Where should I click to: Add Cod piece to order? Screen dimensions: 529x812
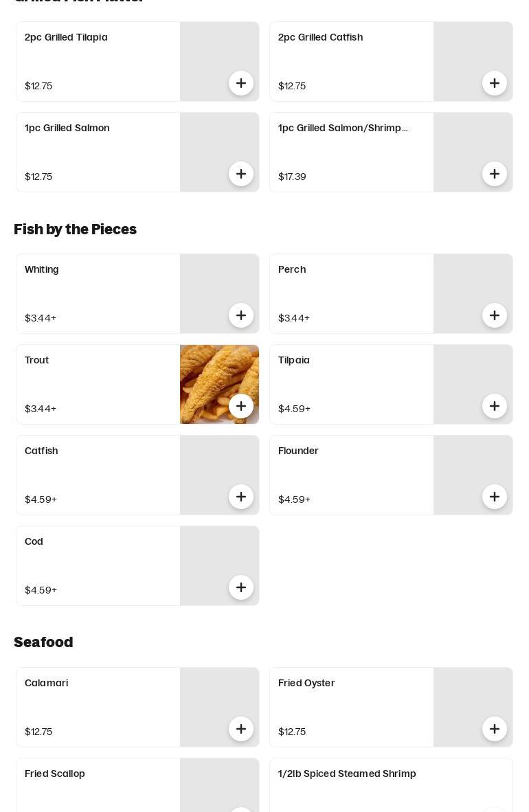[241, 588]
